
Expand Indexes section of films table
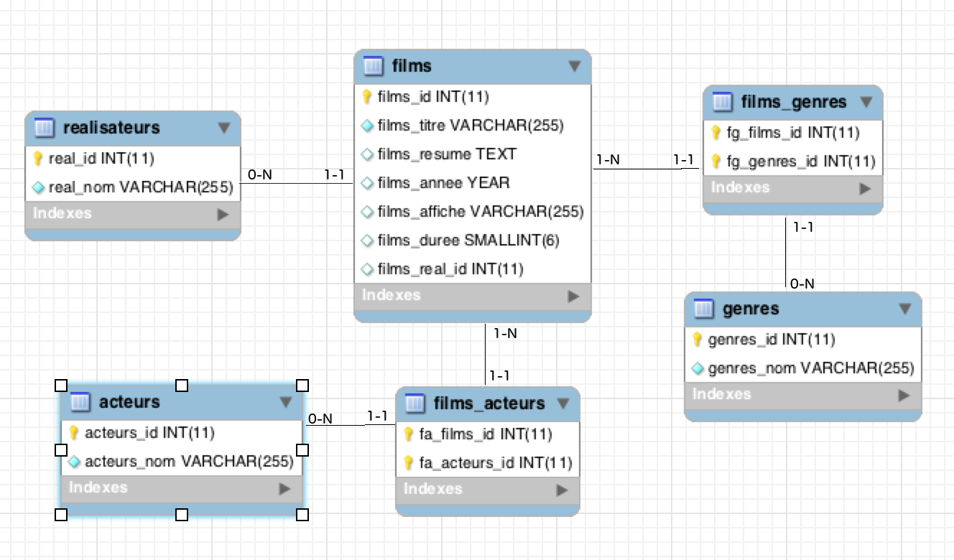pyautogui.click(x=573, y=296)
